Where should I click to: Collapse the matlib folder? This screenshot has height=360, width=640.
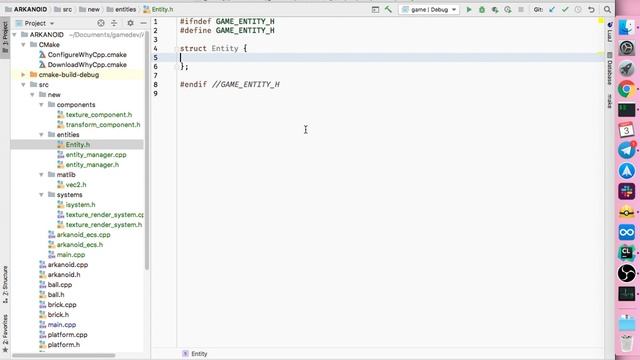[x=42, y=175]
